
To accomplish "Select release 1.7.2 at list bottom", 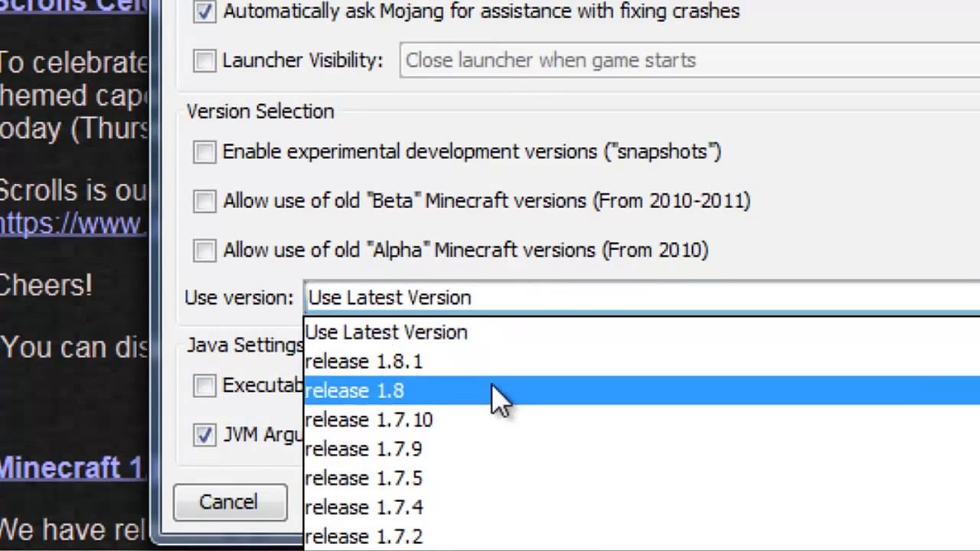I will pos(364,536).
